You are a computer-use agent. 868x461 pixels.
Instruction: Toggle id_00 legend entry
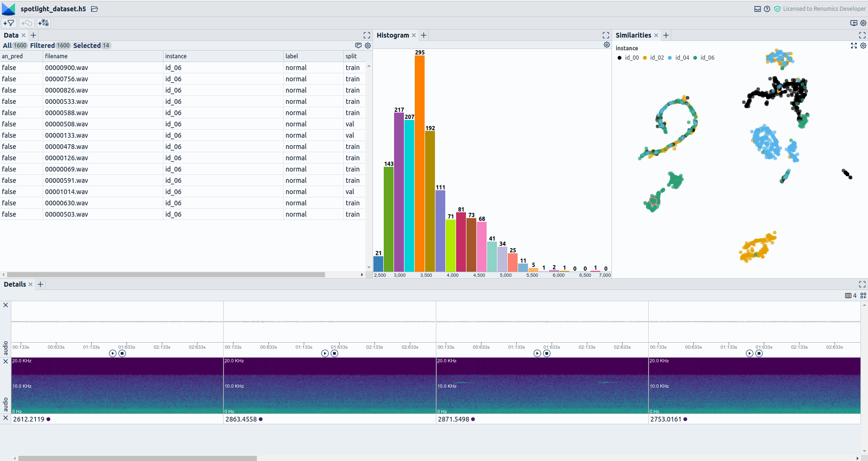point(628,58)
